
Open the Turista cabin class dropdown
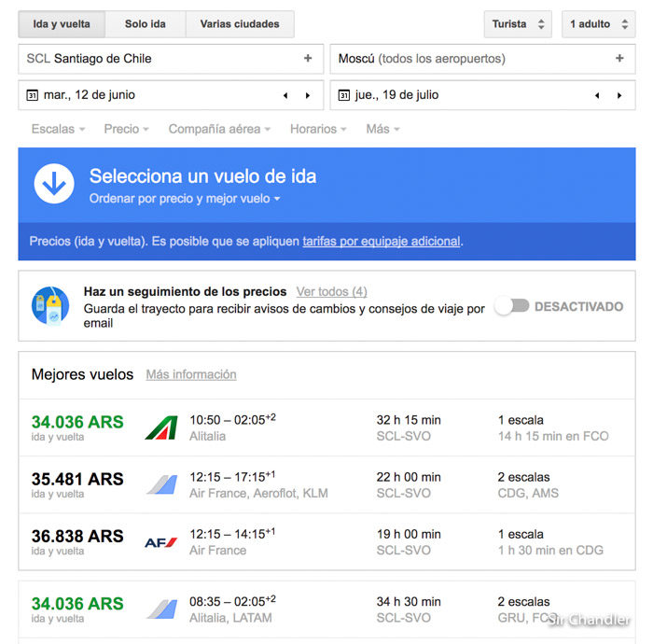click(518, 24)
